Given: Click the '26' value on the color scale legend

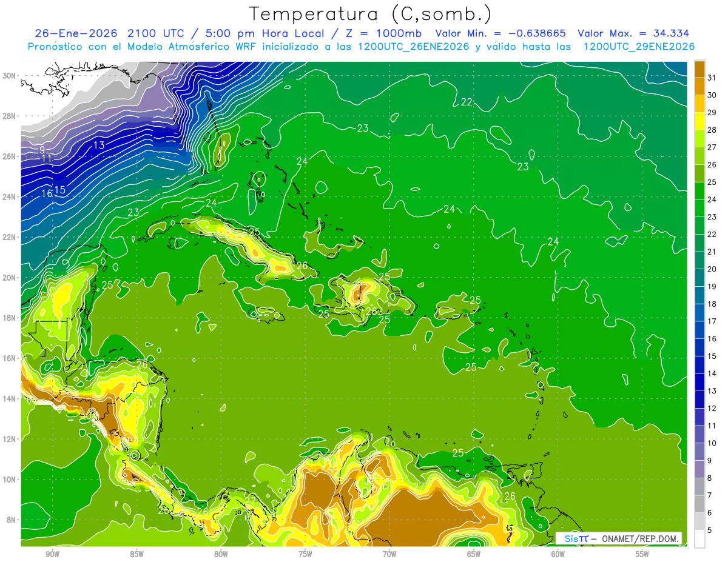Looking at the screenshot, I should 713,165.
